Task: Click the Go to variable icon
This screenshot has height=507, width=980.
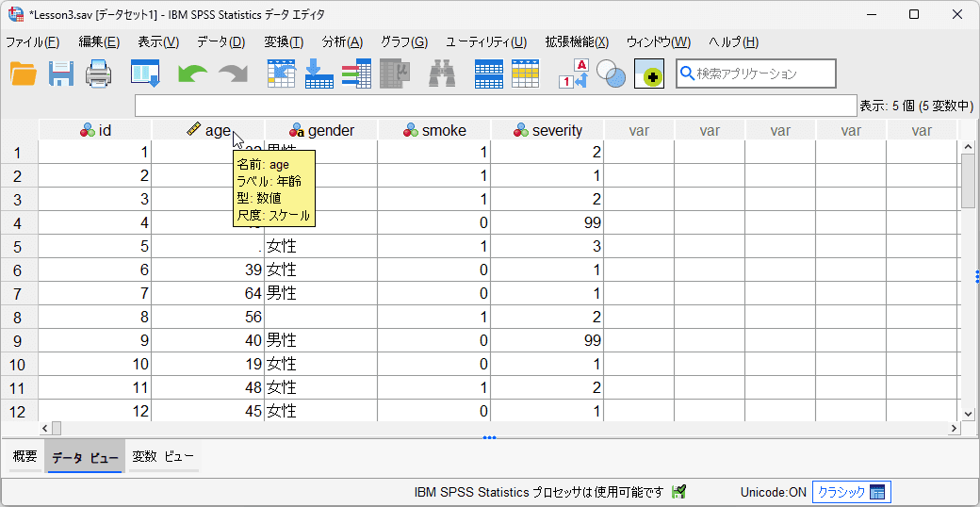Action: (318, 74)
